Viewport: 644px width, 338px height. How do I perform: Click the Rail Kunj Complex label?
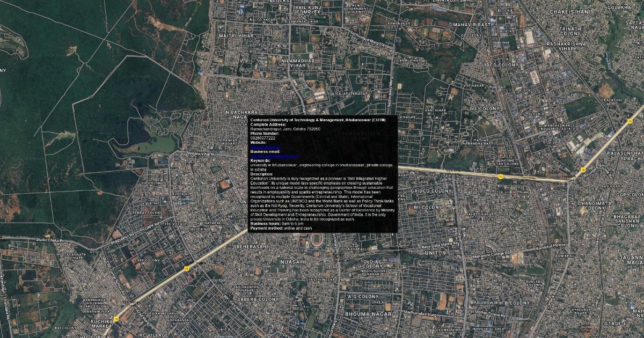(x=308, y=9)
